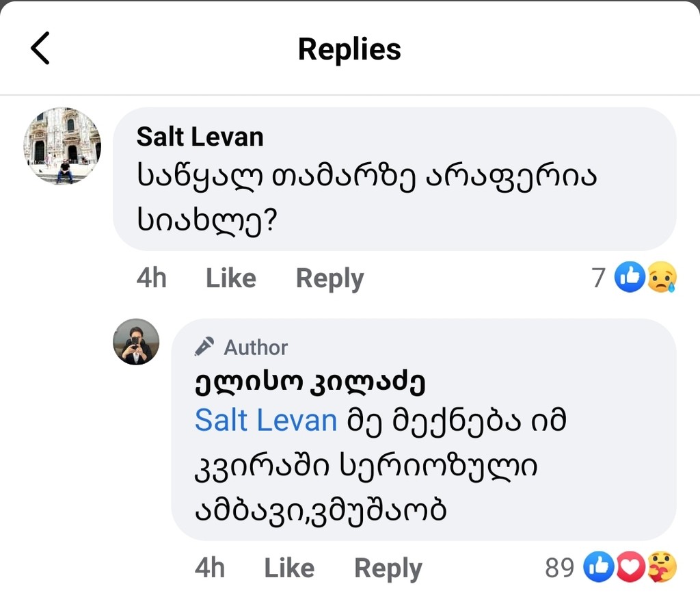Open ელისო კილაძე's profile from the name
Screen dimensions: 700x593
[x=310, y=383]
